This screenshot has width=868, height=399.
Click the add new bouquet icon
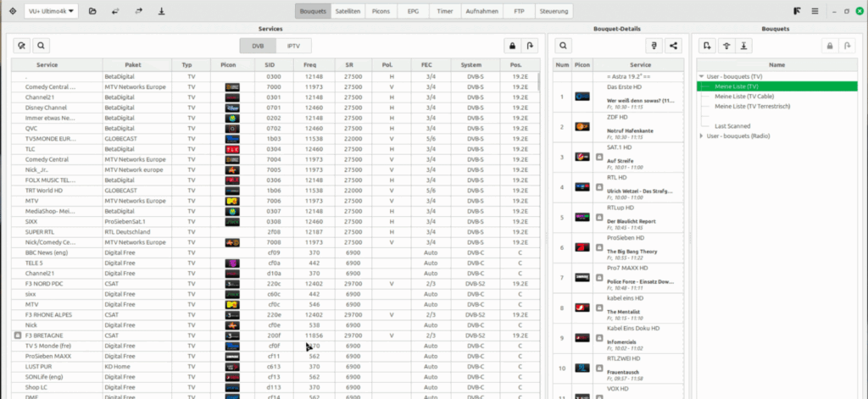coord(706,46)
